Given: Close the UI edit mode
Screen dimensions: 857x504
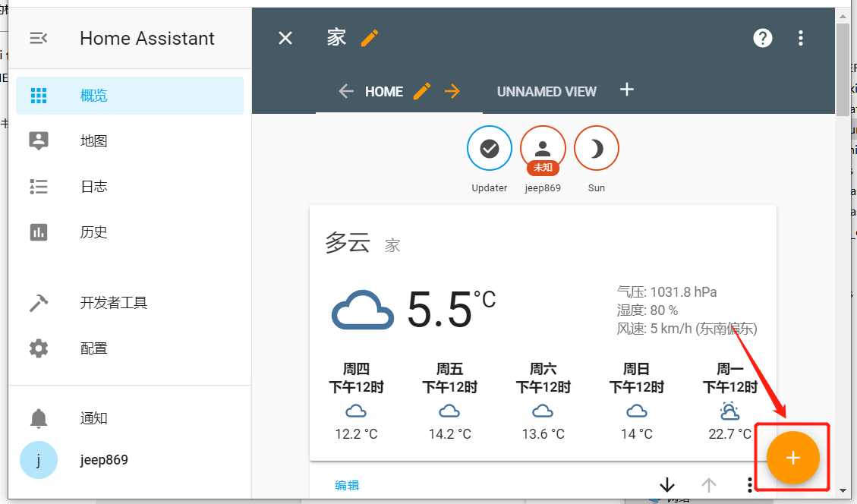Looking at the screenshot, I should coord(285,38).
